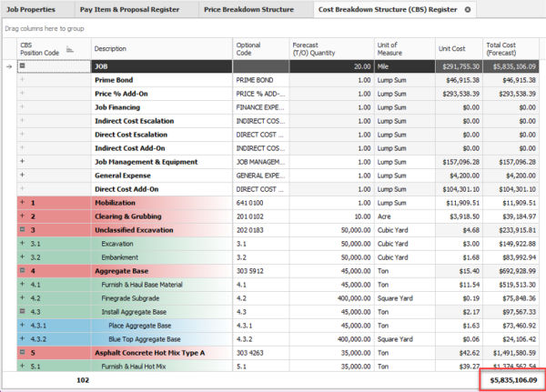Click the grand total $5,835,106.09 footer cell
The height and width of the screenshot is (392, 546).
click(x=512, y=379)
